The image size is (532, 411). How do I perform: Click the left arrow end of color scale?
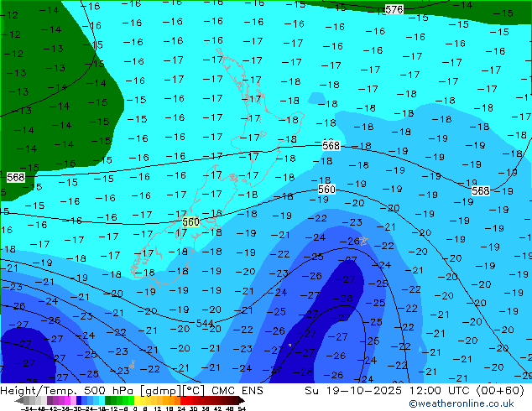tap(18, 400)
